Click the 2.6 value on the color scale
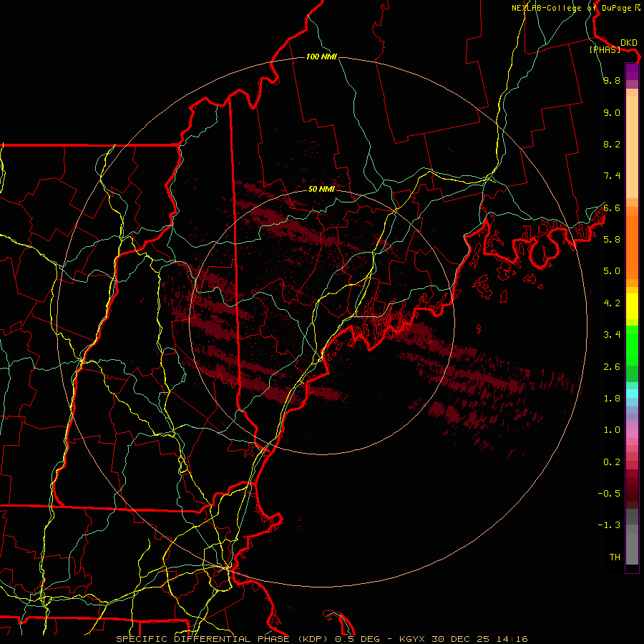Screen dimensions: 644x644 pos(612,367)
